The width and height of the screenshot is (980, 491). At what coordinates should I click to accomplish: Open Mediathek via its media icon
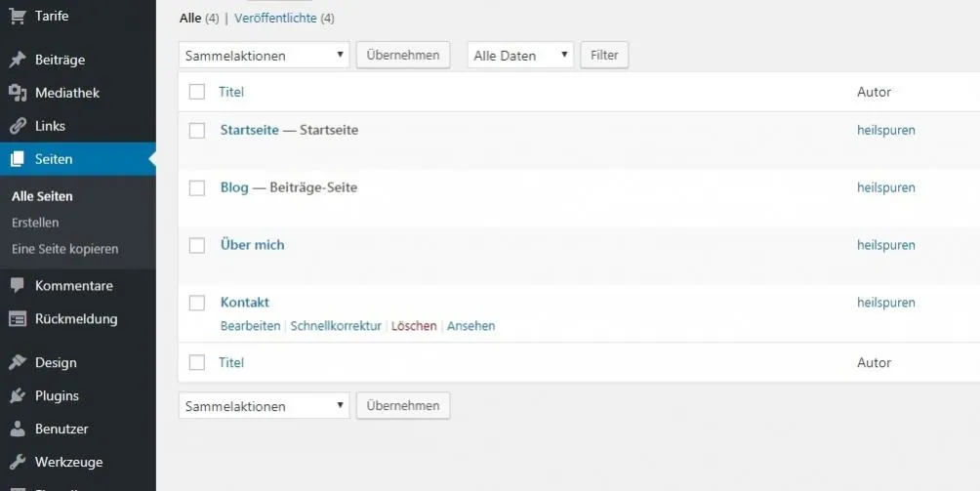(18, 93)
